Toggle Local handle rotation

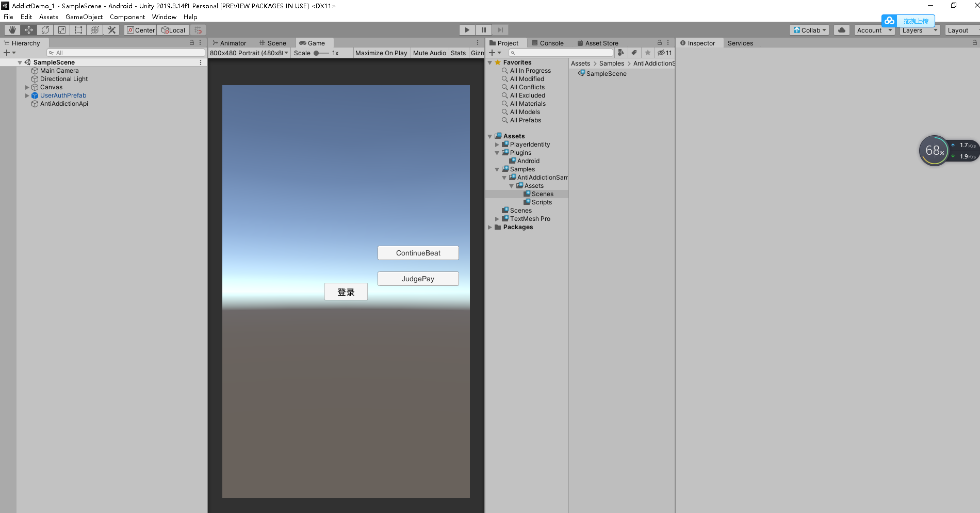[x=173, y=30]
